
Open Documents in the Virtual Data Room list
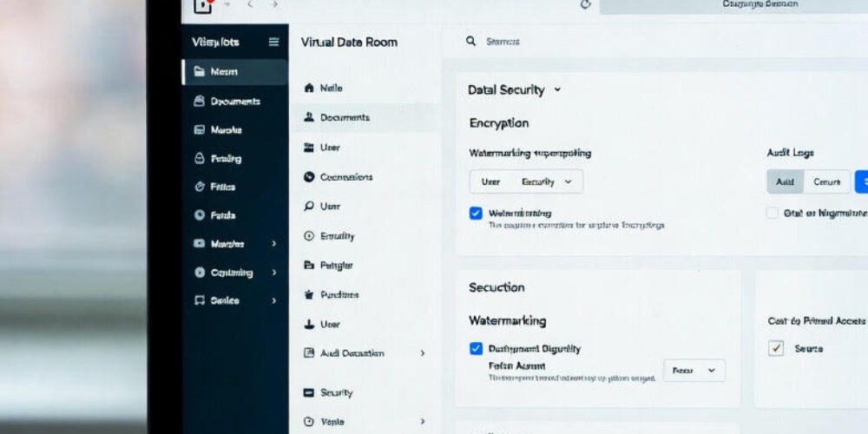pyautogui.click(x=345, y=117)
